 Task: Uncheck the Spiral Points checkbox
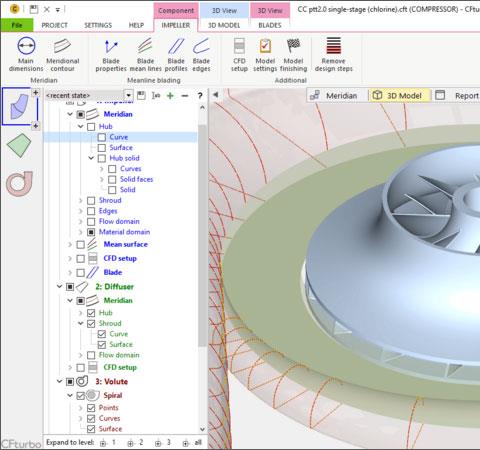click(x=91, y=408)
